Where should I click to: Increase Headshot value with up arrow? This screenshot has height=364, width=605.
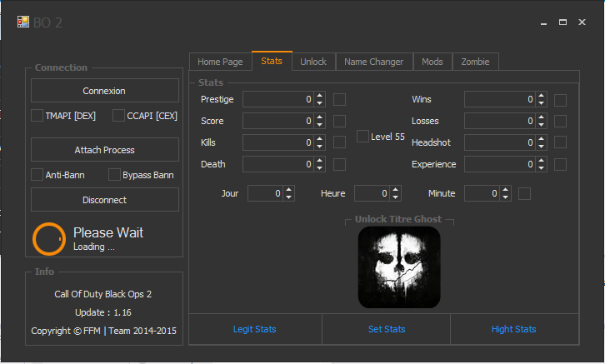click(x=542, y=139)
